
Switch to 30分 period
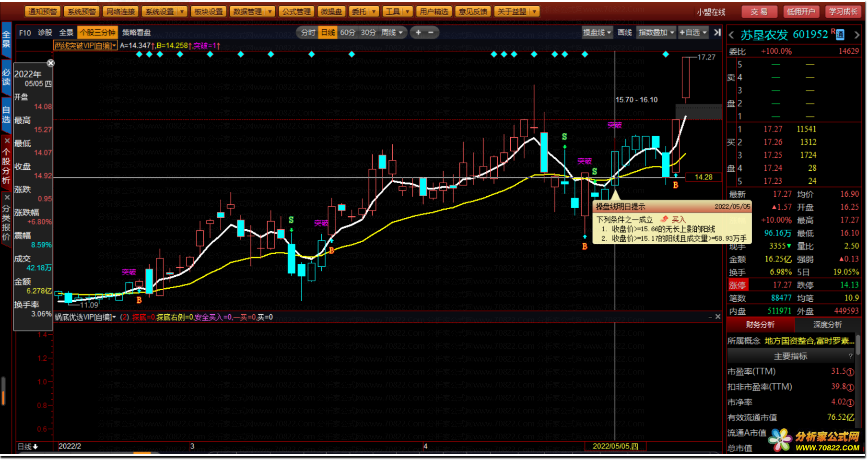point(368,33)
